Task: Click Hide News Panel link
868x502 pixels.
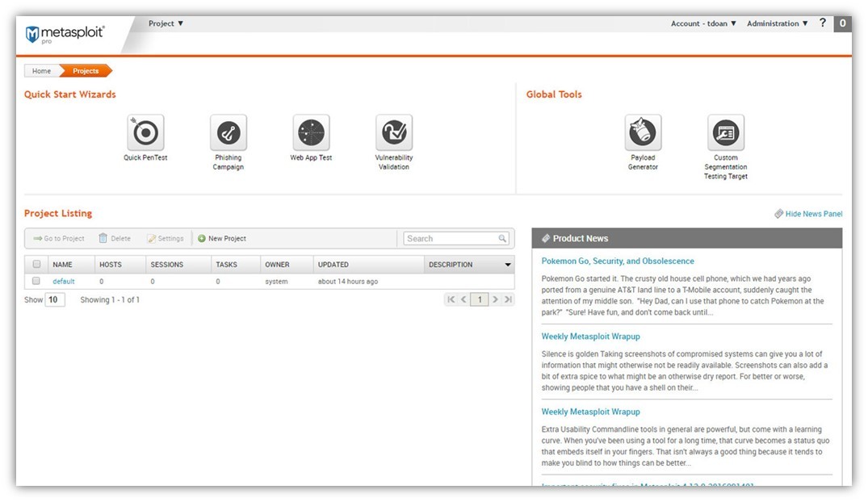Action: coord(808,214)
